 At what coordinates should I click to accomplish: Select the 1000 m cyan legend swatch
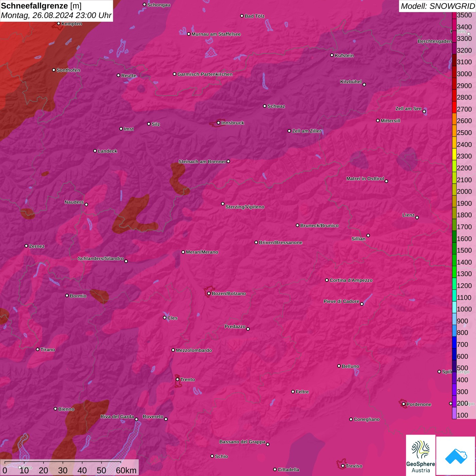click(x=454, y=307)
